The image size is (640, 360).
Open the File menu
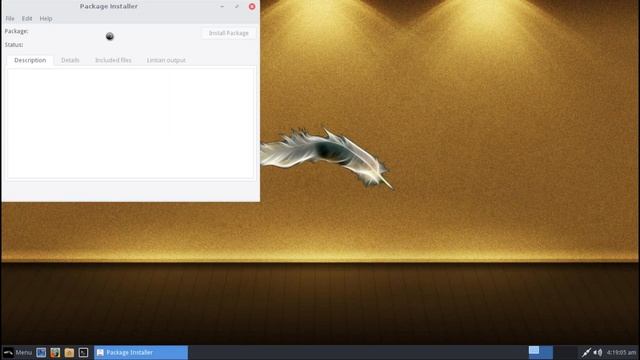10,19
